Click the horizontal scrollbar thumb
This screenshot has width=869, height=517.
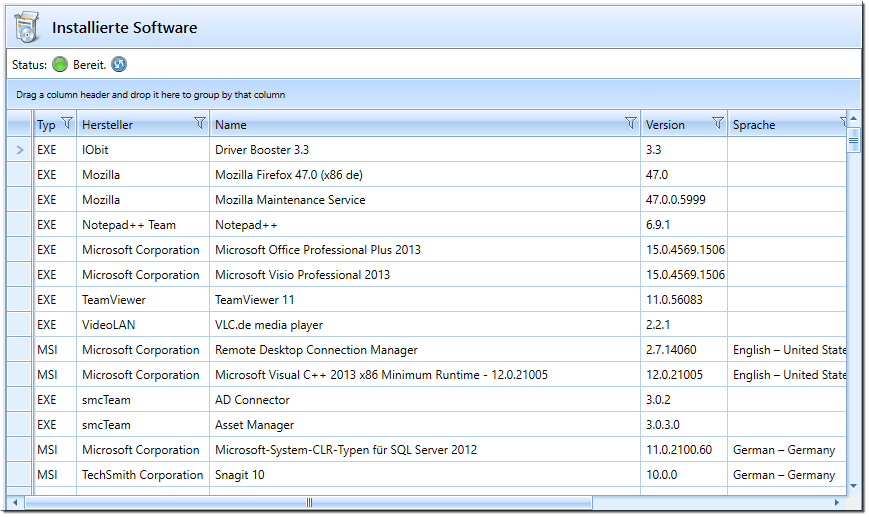[x=309, y=503]
